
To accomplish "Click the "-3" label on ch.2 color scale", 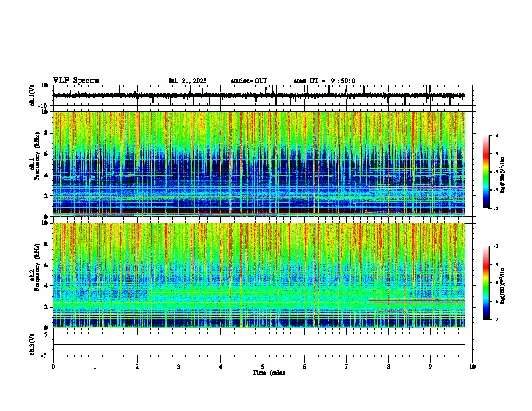I will 496,246.
